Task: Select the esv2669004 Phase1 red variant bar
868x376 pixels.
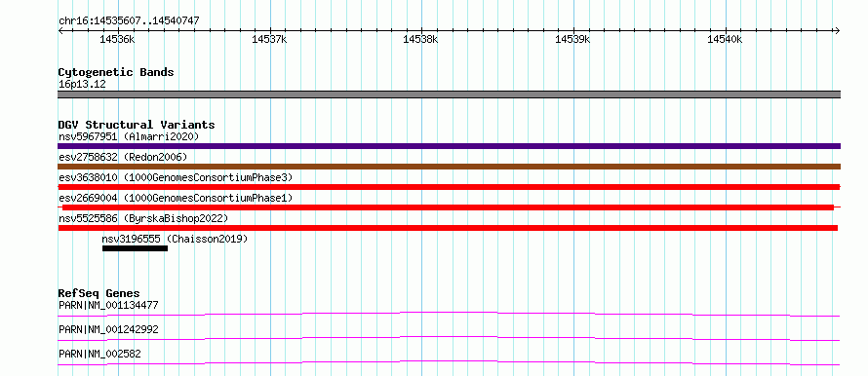Action: (x=448, y=207)
